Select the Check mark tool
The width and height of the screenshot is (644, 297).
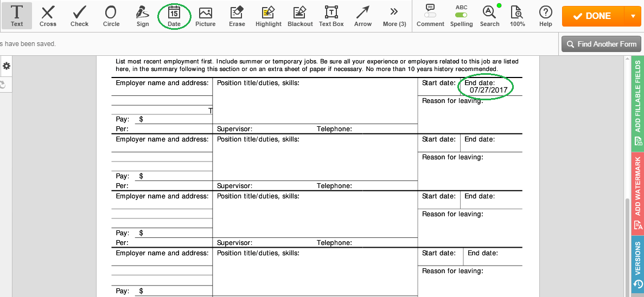click(79, 16)
